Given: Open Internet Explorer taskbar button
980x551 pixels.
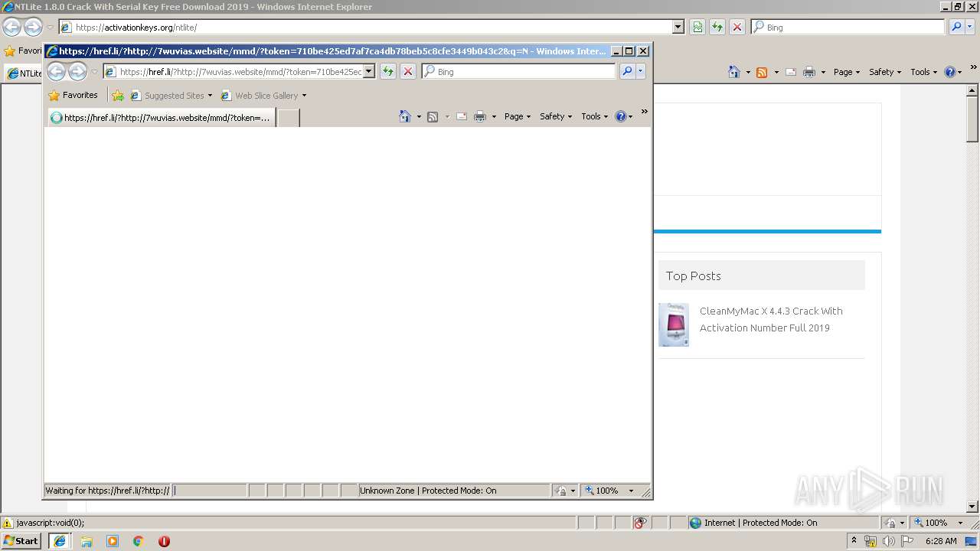Looking at the screenshot, I should [60, 540].
